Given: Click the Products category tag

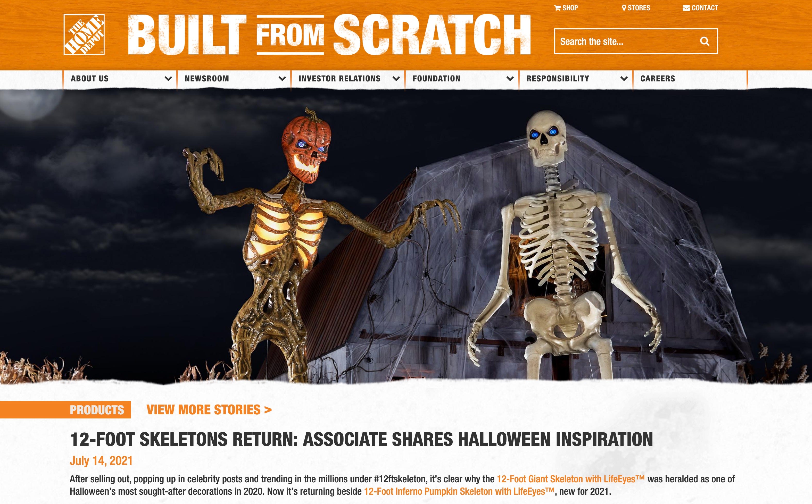Looking at the screenshot, I should [x=97, y=410].
